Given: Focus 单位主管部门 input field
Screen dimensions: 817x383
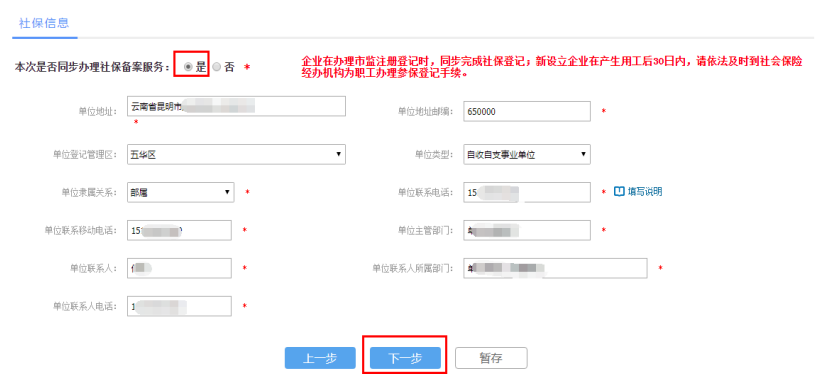Looking at the screenshot, I should click(527, 230).
